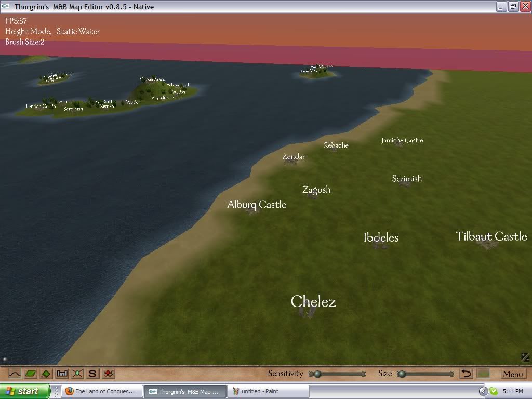The image size is (532, 399).
Task: Select the green diamond vertex tool
Action: point(46,374)
